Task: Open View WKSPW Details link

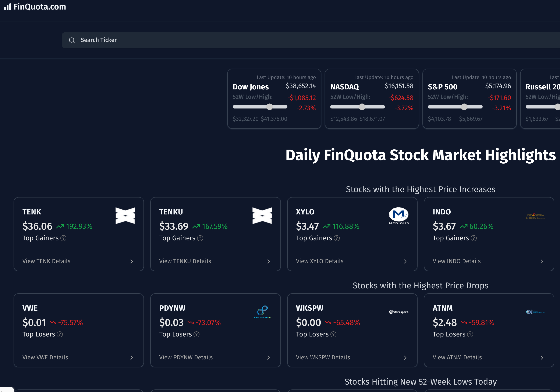Action: pyautogui.click(x=323, y=357)
